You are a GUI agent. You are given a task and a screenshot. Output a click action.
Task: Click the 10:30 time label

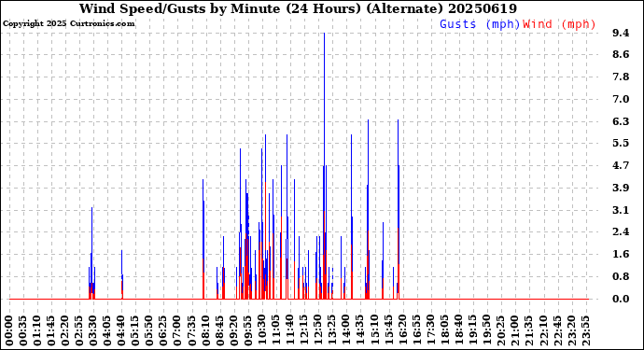tap(262, 331)
